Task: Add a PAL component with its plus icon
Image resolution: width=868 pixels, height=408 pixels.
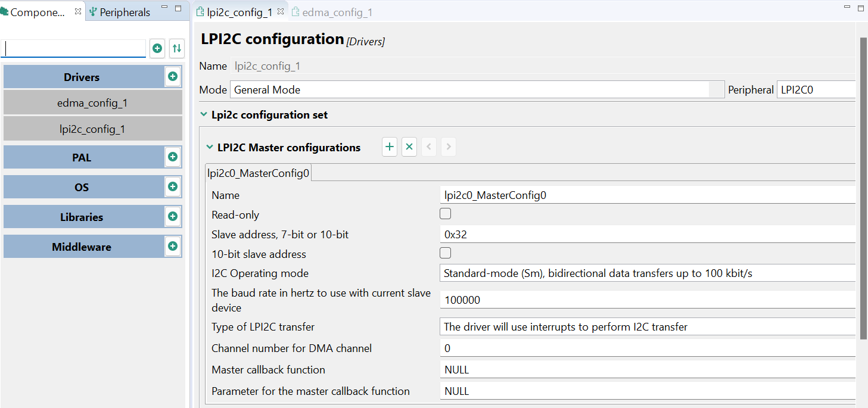Action: [173, 157]
